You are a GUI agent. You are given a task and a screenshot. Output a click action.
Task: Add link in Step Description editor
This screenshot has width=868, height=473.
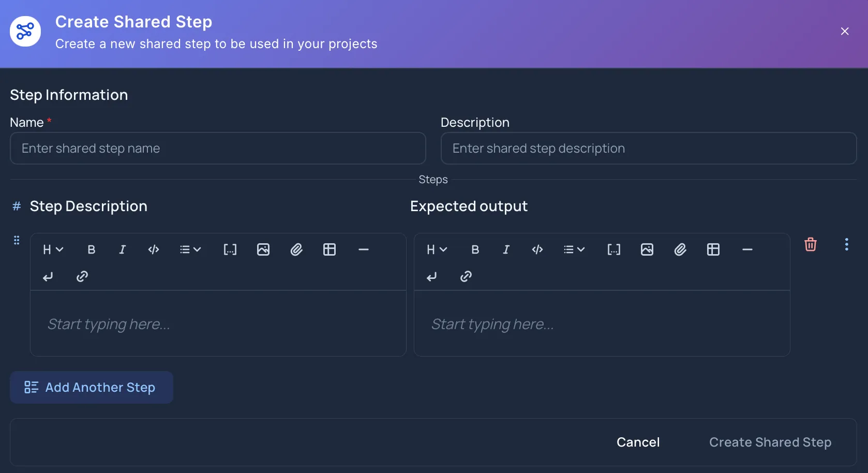tap(82, 276)
